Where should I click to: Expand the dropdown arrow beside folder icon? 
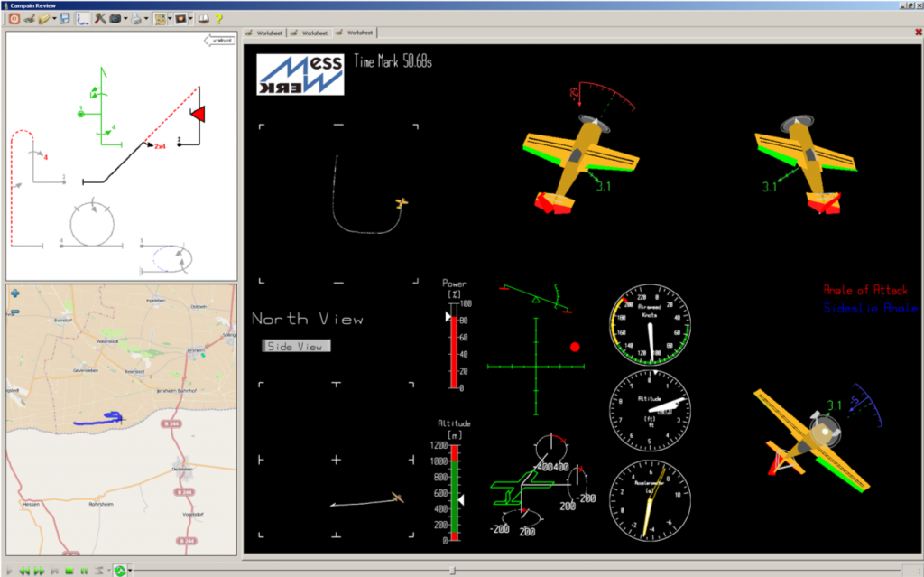[x=55, y=18]
